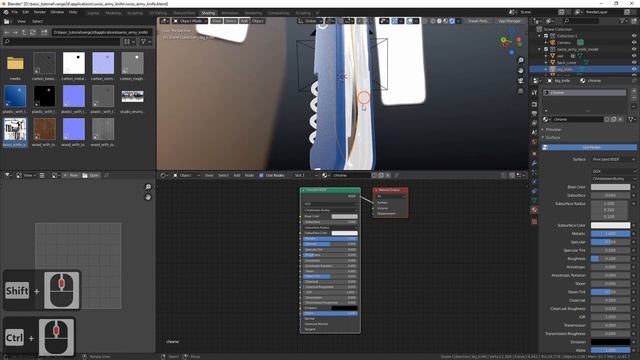Open the Render menu
The width and height of the screenshot is (640, 360).
40,12
